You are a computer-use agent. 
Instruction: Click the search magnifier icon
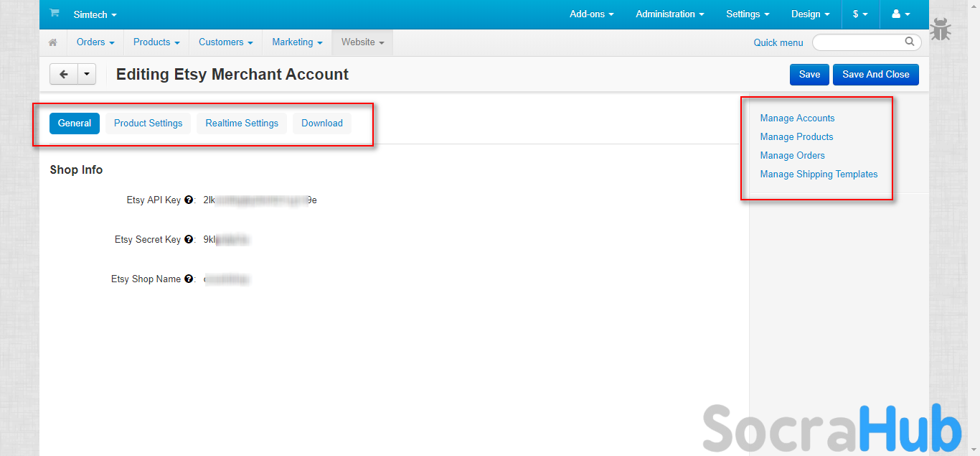(x=910, y=42)
